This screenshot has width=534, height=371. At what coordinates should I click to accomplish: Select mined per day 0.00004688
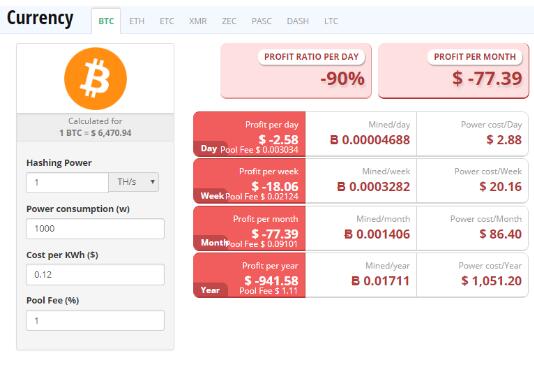coord(370,140)
